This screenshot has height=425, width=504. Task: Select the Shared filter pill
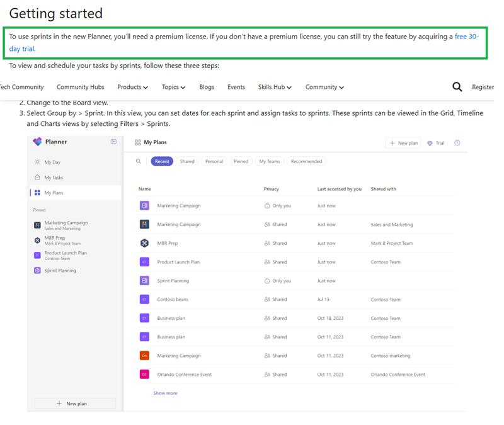[187, 161]
